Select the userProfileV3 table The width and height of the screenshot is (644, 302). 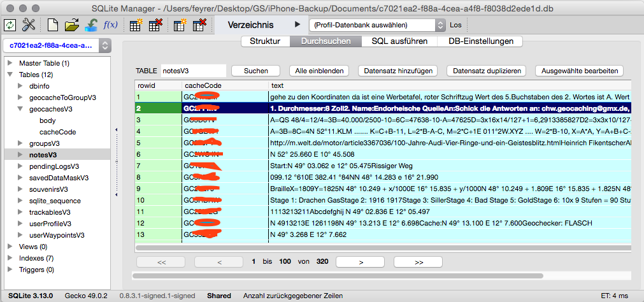click(50, 224)
